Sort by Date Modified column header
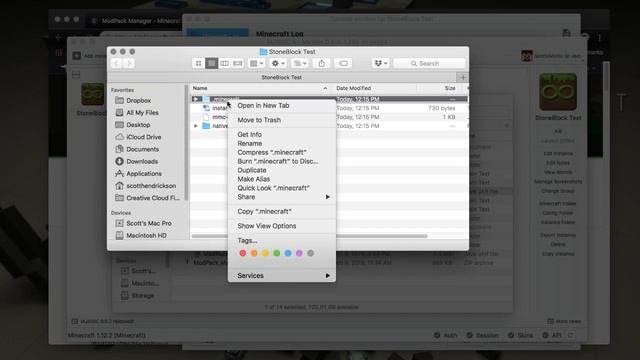640x360 pixels. pos(374,88)
